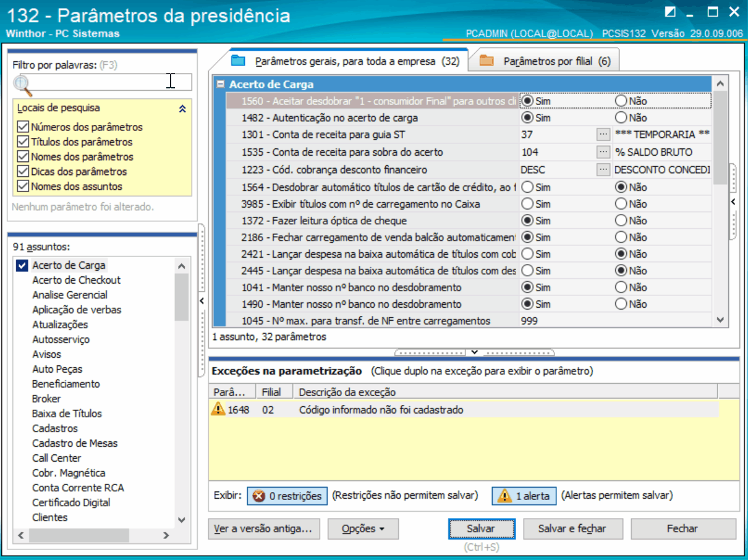
Task: Select Sim for parameter 2445
Action: coord(527,271)
